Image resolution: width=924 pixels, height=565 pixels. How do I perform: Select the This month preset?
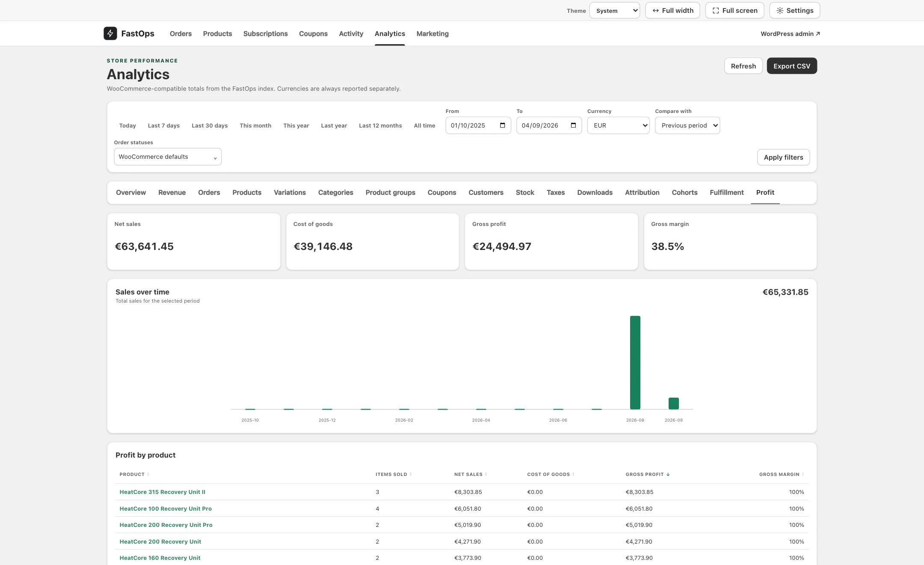(255, 125)
